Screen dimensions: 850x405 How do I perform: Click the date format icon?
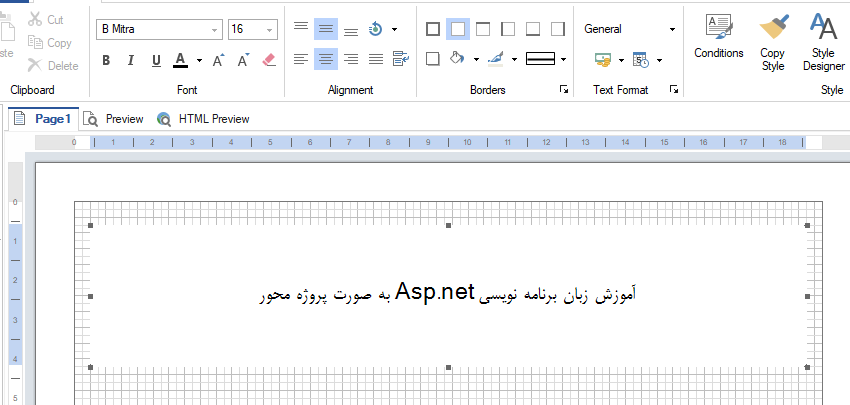click(641, 60)
